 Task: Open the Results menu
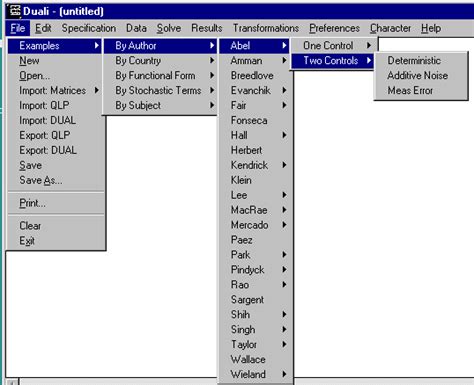207,28
